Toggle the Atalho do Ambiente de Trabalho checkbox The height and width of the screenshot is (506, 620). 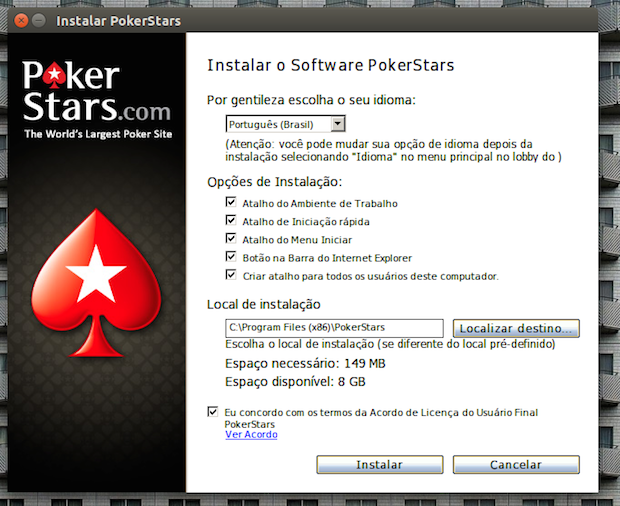click(231, 202)
